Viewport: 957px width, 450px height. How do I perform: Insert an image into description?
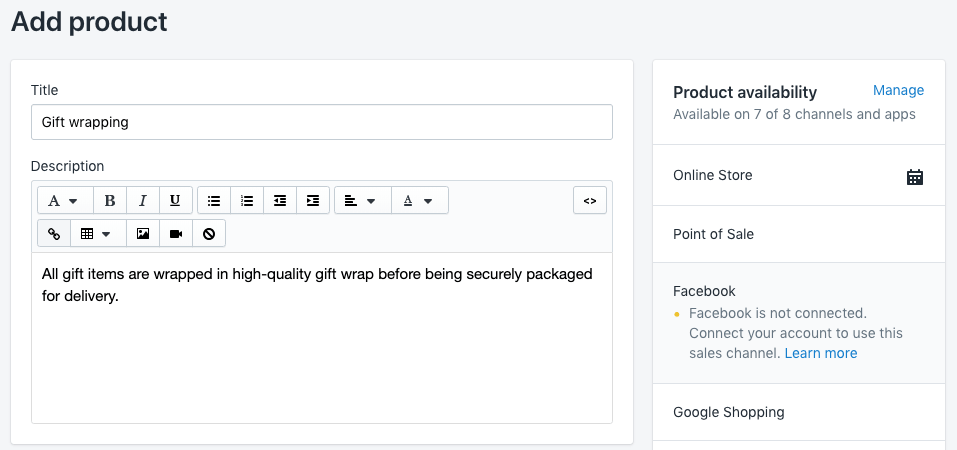click(143, 234)
